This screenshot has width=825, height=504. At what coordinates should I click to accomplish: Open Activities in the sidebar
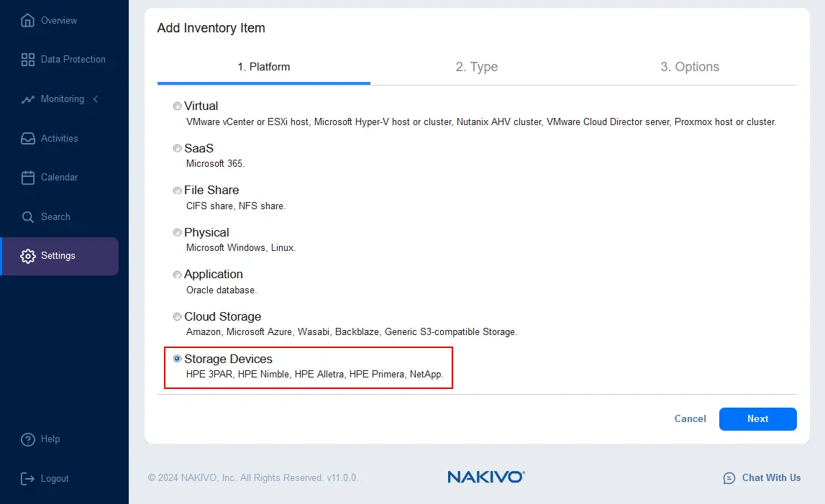click(60, 138)
